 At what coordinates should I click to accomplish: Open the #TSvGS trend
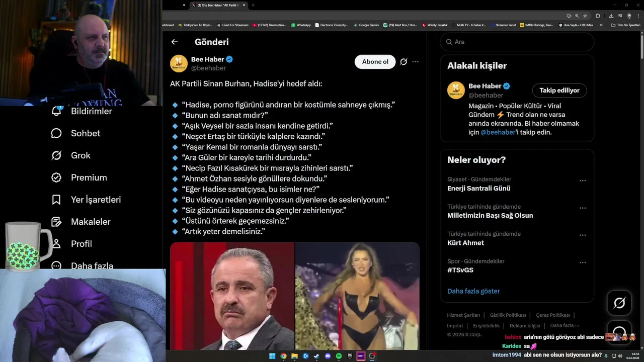(x=460, y=270)
